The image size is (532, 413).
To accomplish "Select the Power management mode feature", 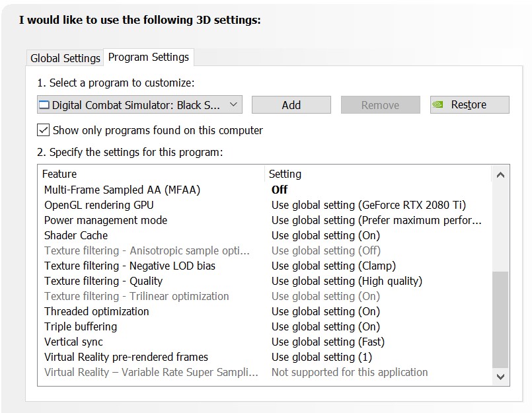I will click(106, 220).
